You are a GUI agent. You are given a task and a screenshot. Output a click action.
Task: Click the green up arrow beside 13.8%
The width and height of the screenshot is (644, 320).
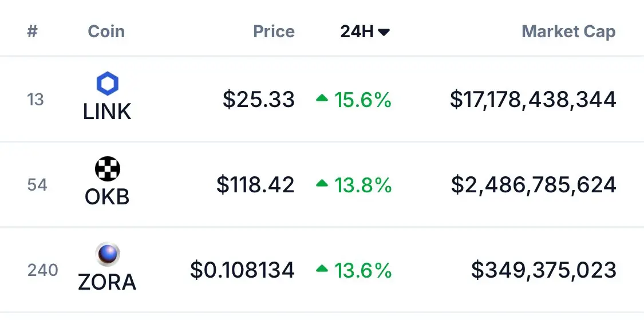pyautogui.click(x=322, y=183)
